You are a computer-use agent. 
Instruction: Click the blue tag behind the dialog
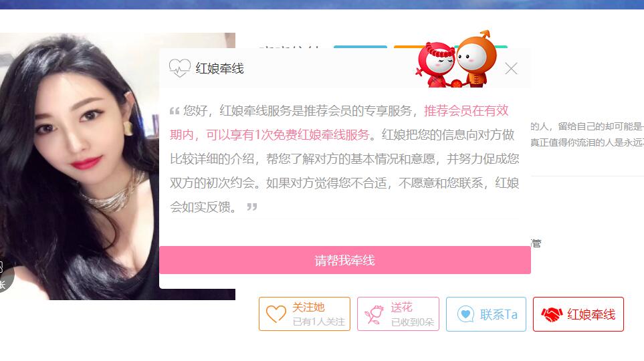pos(360,47)
